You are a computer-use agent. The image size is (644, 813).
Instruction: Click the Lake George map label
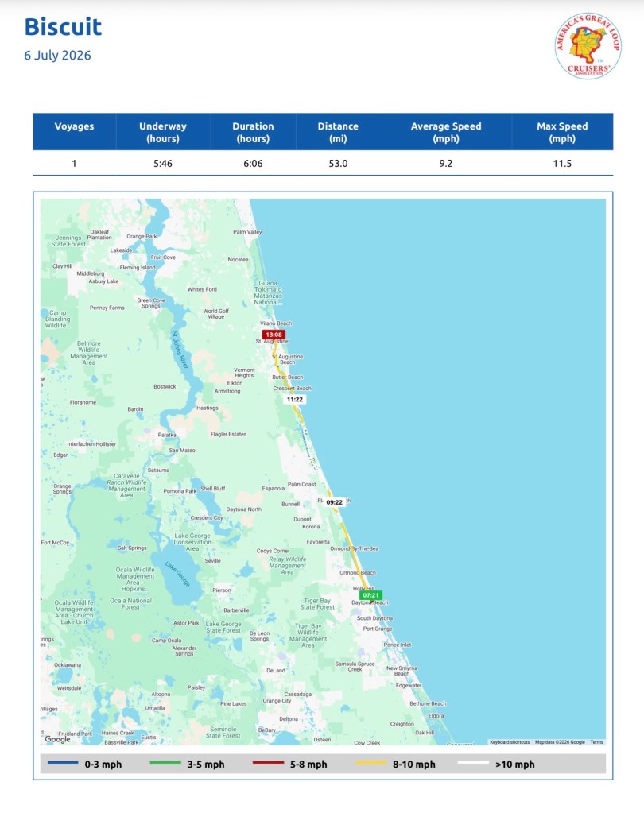pyautogui.click(x=178, y=574)
